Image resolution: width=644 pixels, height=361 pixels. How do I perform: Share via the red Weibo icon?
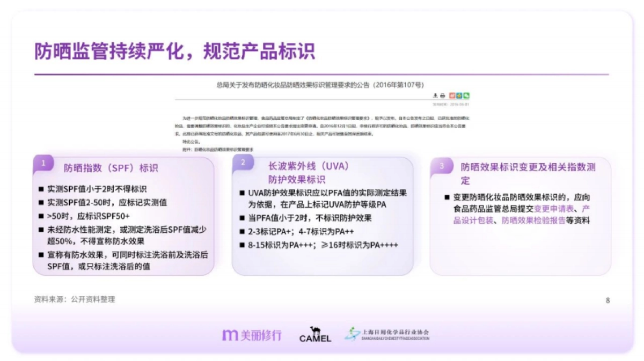click(x=452, y=95)
